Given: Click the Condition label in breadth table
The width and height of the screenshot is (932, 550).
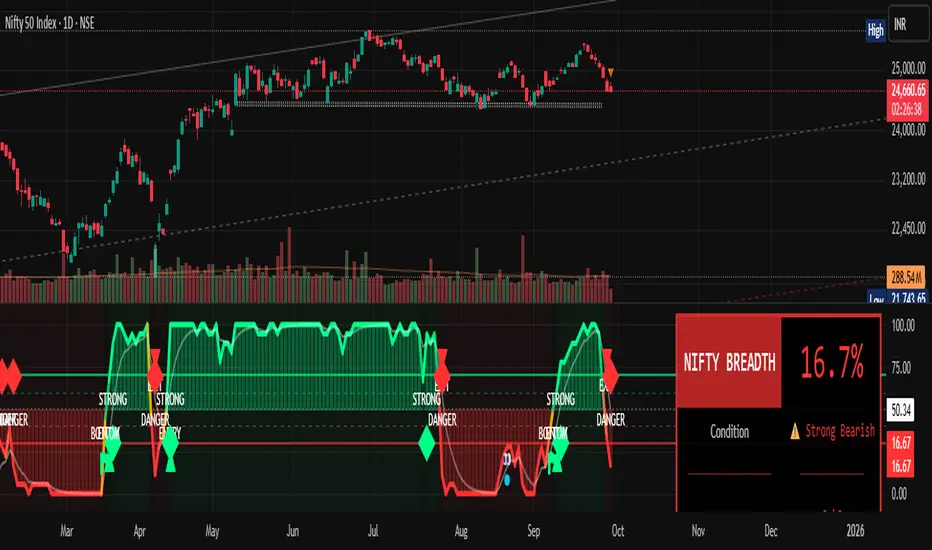Looking at the screenshot, I should pyautogui.click(x=729, y=432).
